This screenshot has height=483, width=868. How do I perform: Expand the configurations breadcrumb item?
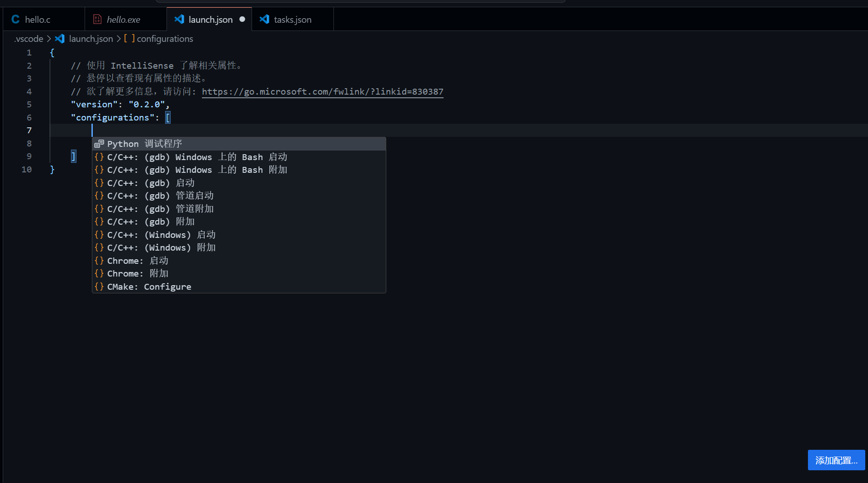coord(165,39)
